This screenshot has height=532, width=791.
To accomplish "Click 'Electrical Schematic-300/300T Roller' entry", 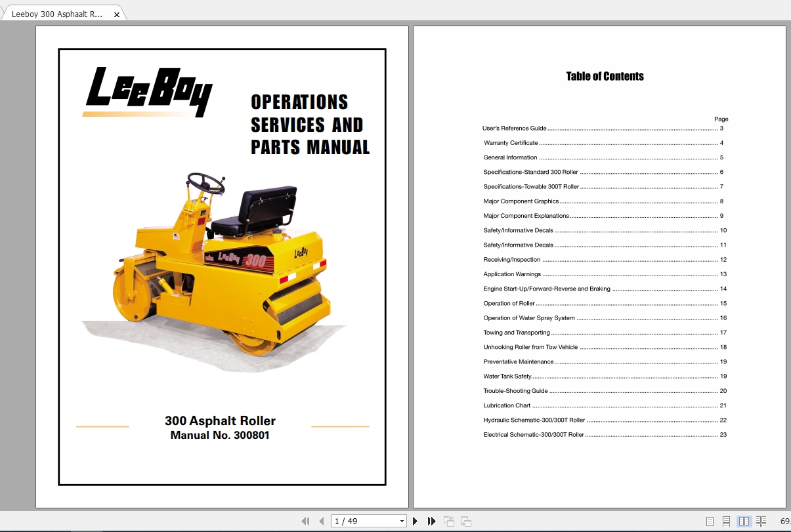I will (604, 435).
